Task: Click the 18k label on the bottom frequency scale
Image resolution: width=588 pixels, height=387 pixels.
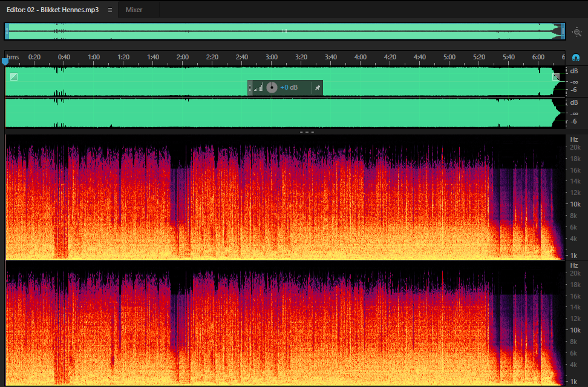Action: click(x=575, y=285)
